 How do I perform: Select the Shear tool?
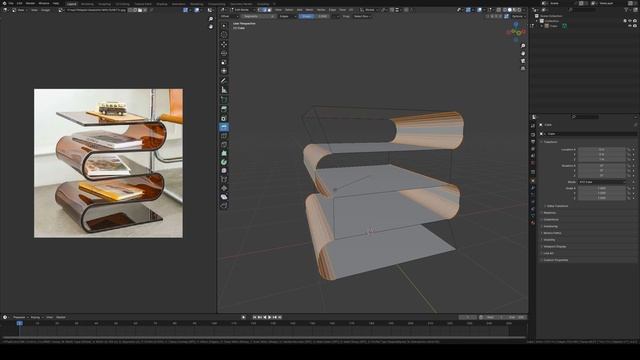click(224, 197)
